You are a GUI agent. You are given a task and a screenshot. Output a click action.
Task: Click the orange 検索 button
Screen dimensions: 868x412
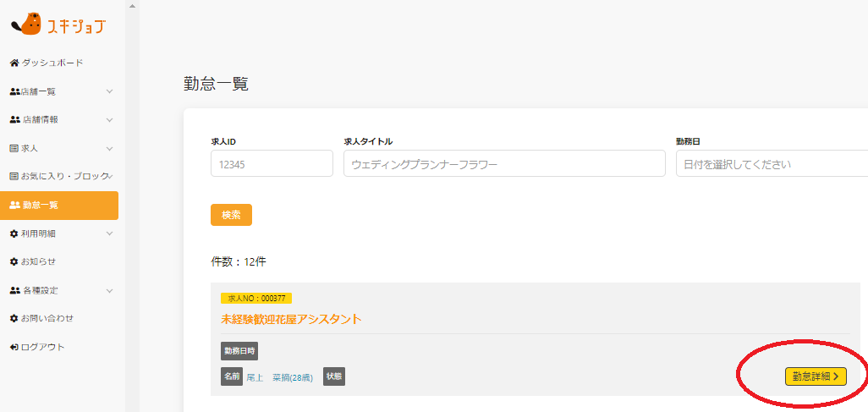[x=232, y=215]
